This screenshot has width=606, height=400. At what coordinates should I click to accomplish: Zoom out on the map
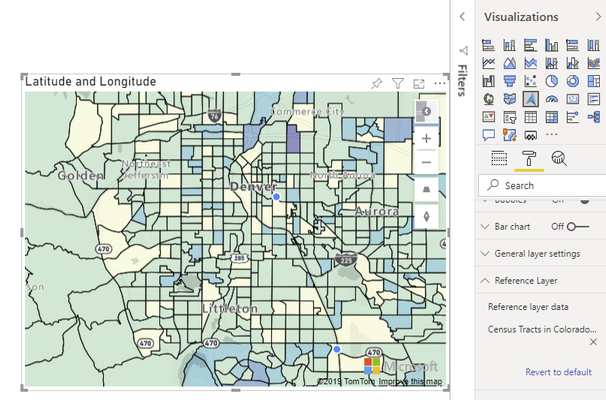click(x=426, y=162)
